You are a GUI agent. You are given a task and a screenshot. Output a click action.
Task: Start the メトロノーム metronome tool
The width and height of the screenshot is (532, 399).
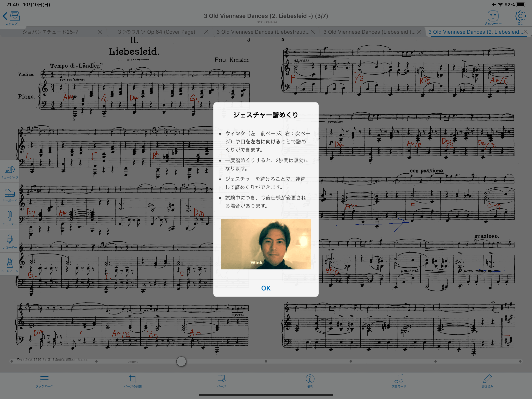click(10, 265)
